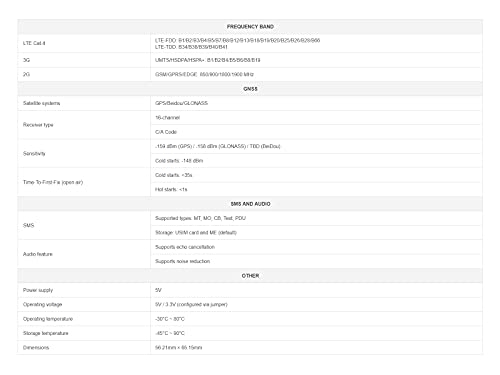Viewport: 500px width, 375px height.
Task: Select the 3G row label
Action: click(x=26, y=60)
